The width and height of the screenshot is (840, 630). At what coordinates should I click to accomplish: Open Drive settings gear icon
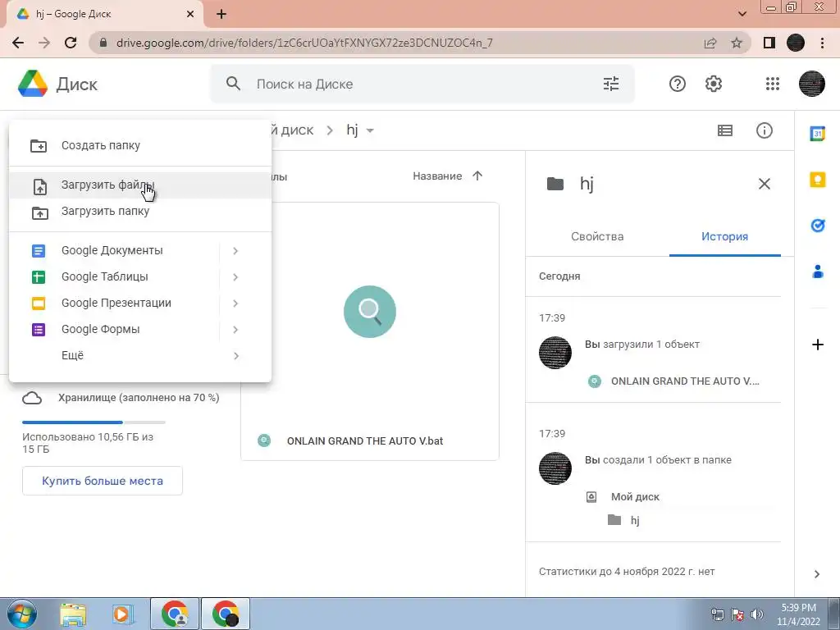[x=713, y=84]
